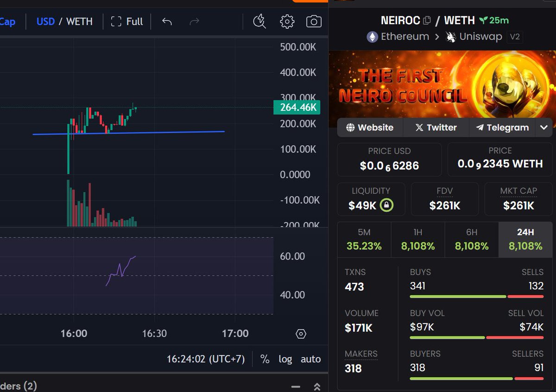Click the VOLUME $171K value
This screenshot has height=392, width=556.
tap(359, 328)
